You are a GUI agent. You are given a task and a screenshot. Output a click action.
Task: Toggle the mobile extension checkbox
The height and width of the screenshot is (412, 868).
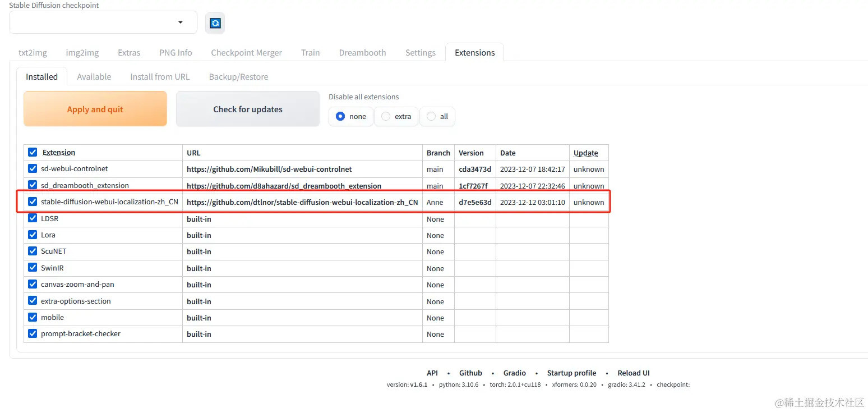33,317
